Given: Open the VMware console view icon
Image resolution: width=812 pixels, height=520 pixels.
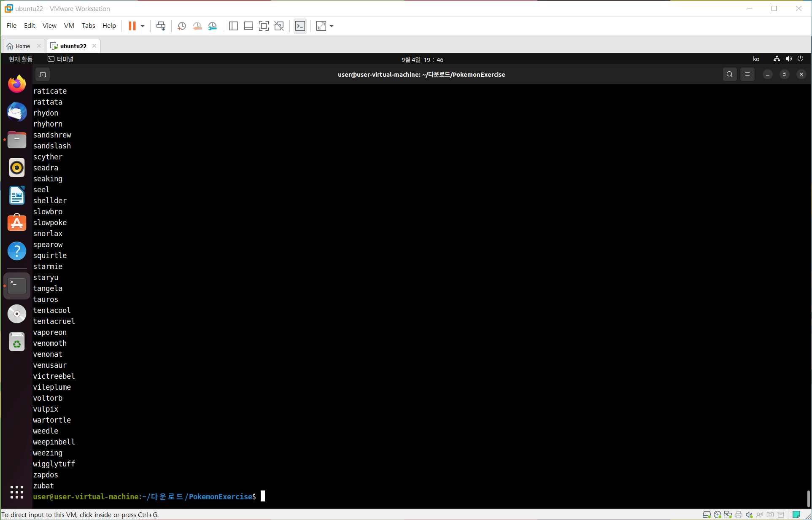Looking at the screenshot, I should coord(300,26).
